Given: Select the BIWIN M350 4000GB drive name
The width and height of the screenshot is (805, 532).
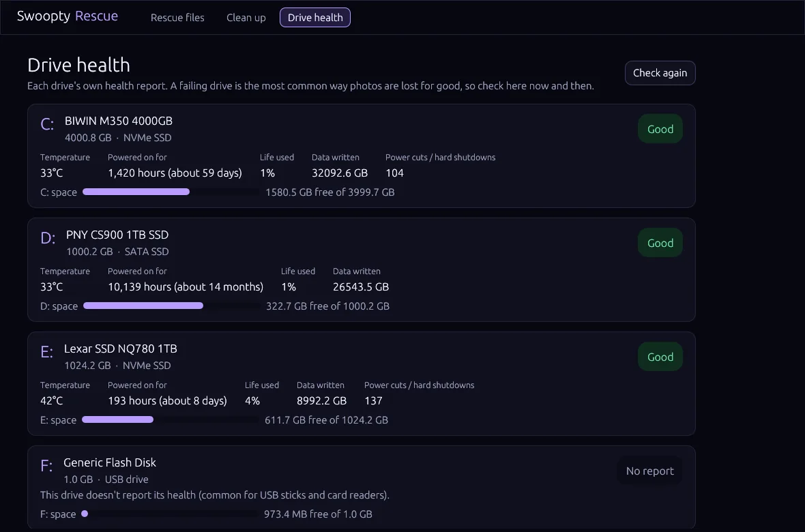Looking at the screenshot, I should (119, 121).
